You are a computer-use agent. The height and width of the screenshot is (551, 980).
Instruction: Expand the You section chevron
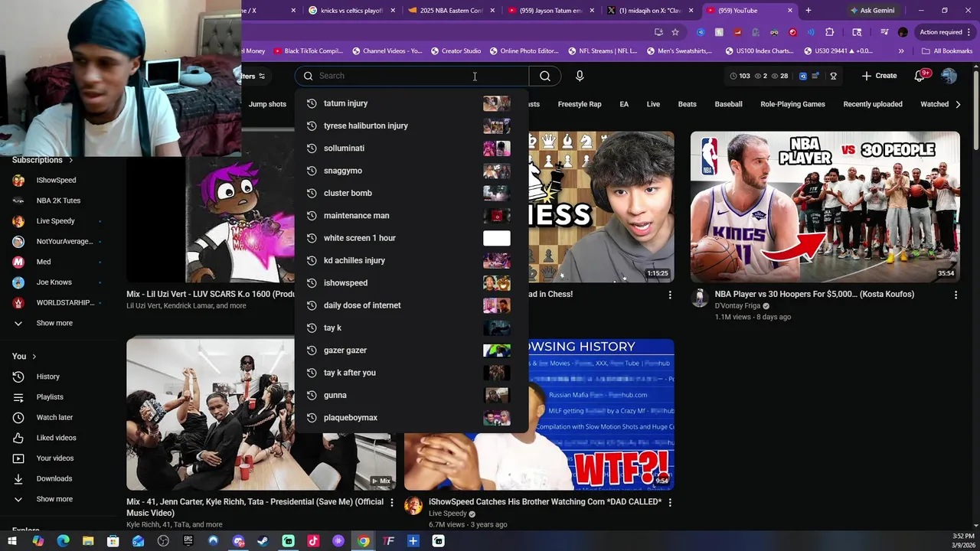coord(34,357)
